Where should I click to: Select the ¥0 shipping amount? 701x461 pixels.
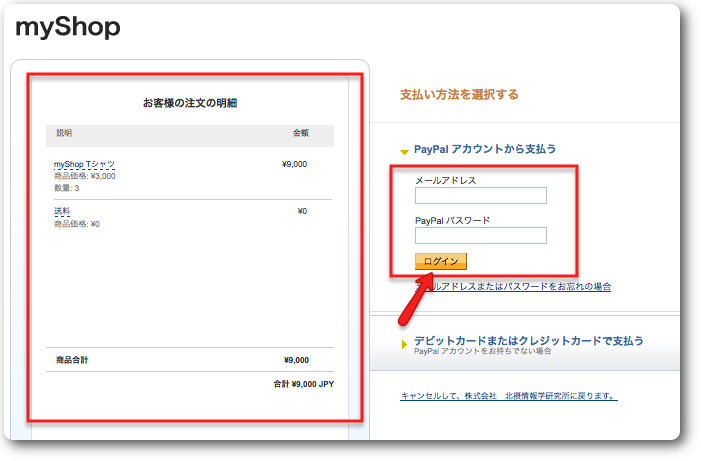pyautogui.click(x=302, y=211)
